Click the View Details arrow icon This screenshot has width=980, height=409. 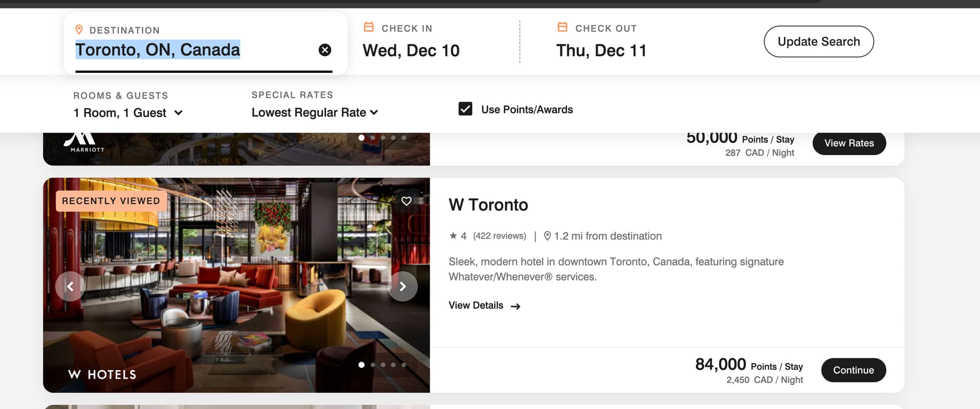pyautogui.click(x=516, y=306)
